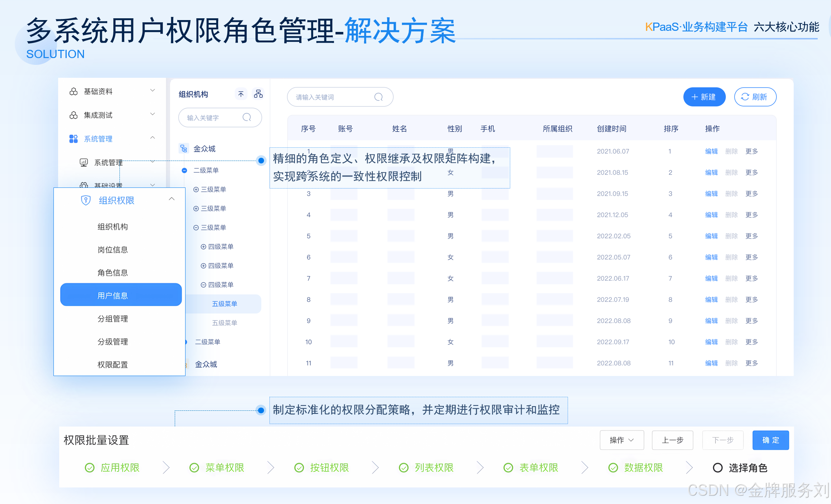831x504 pixels.
Task: Click the org hierarchy icon in tree header
Action: [258, 94]
